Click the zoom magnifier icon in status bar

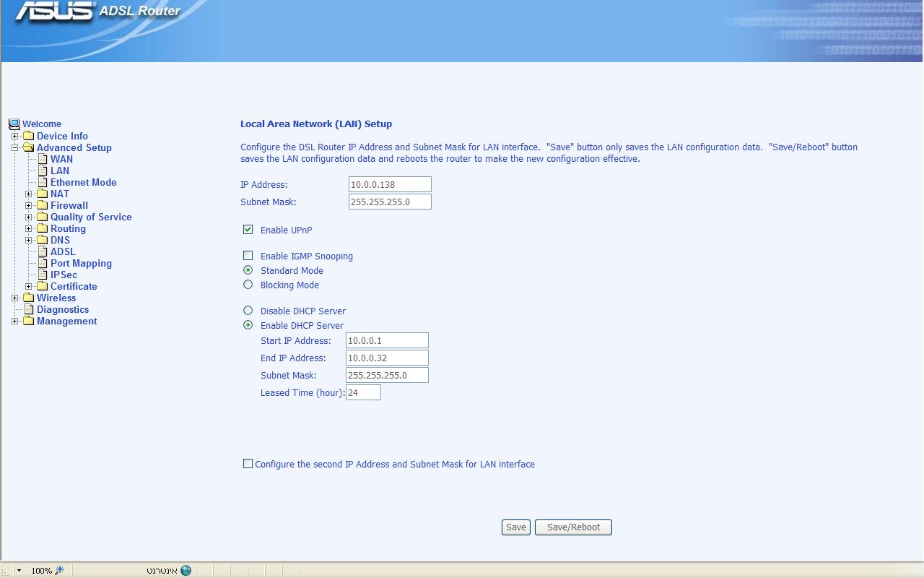pyautogui.click(x=59, y=570)
